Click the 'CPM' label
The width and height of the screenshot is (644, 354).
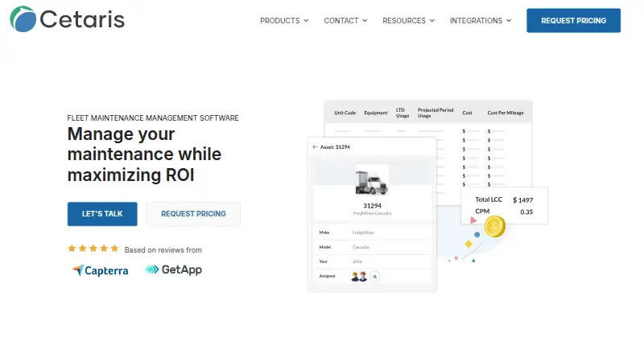coord(482,211)
